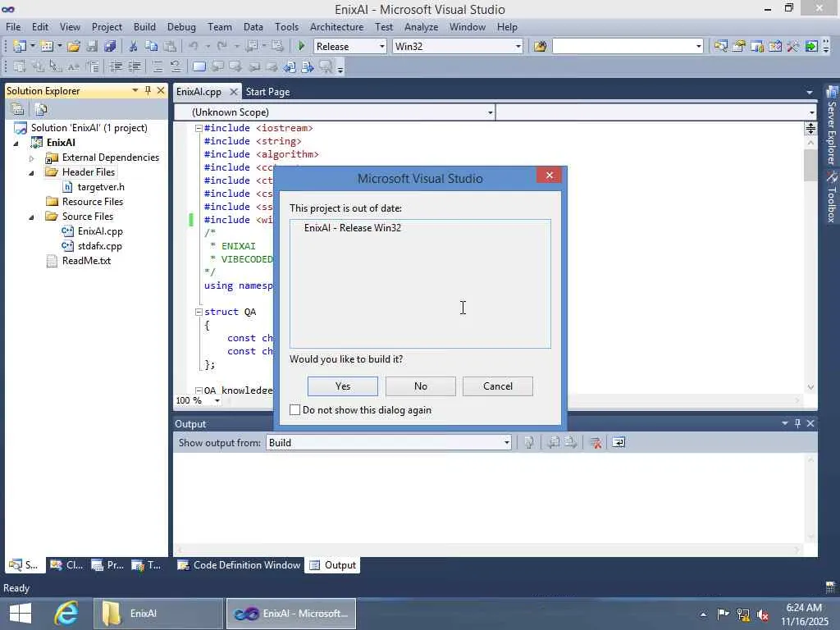This screenshot has height=630, width=840.
Task: Select stdafx.cpp in Solution Explorer
Action: click(x=99, y=246)
